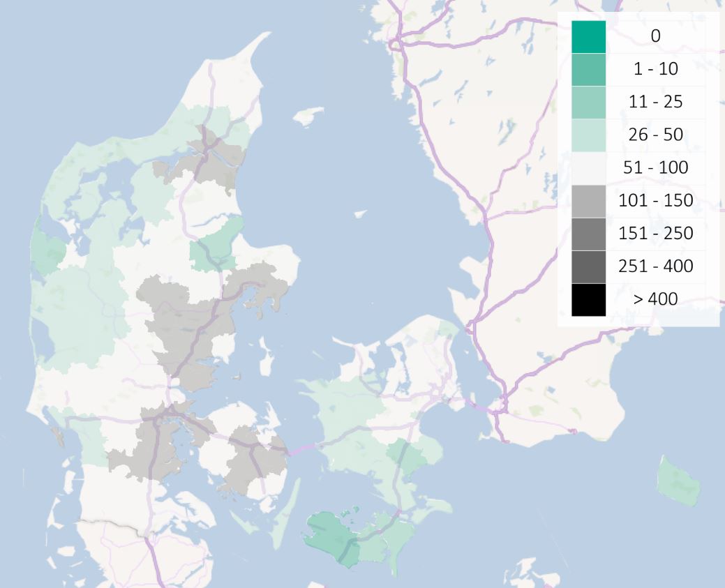The image size is (725, 588).
Task: Pick the light gray 101 - 150 swatch
Action: [588, 201]
